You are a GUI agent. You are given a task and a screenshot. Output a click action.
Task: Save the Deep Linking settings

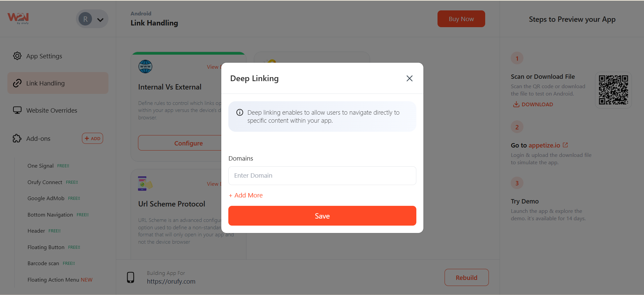point(322,216)
